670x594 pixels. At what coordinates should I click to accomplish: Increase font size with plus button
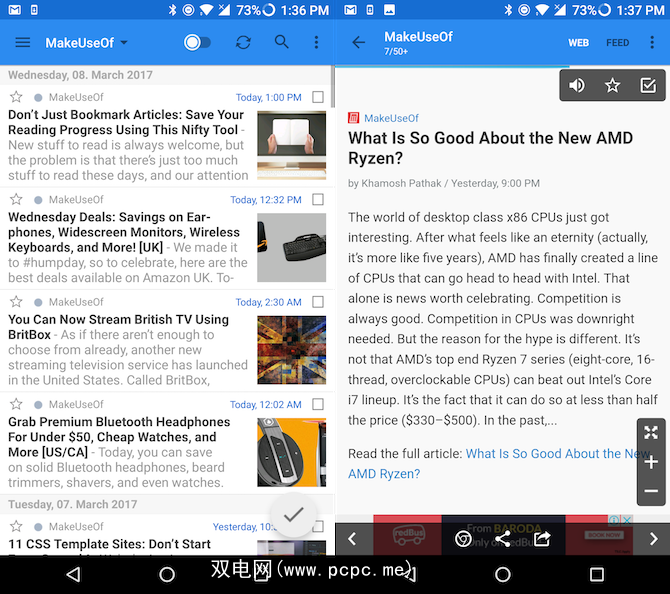(x=651, y=462)
